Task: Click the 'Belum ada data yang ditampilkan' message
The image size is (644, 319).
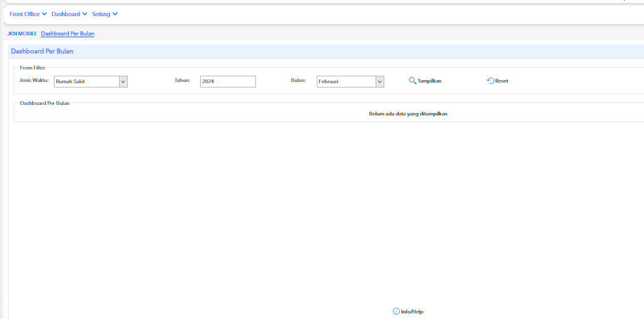Action: (408, 114)
